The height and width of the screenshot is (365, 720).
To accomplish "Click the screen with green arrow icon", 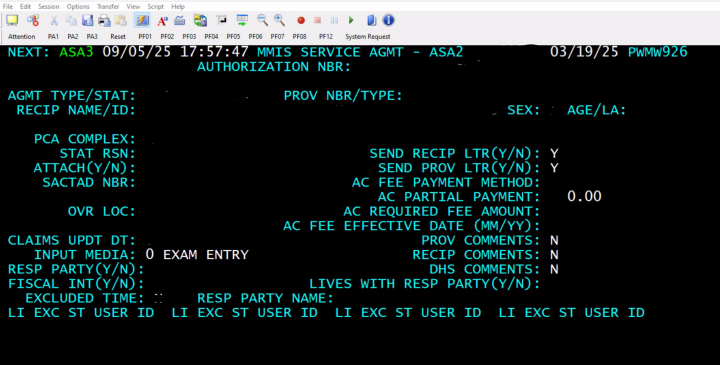I will coord(242,20).
